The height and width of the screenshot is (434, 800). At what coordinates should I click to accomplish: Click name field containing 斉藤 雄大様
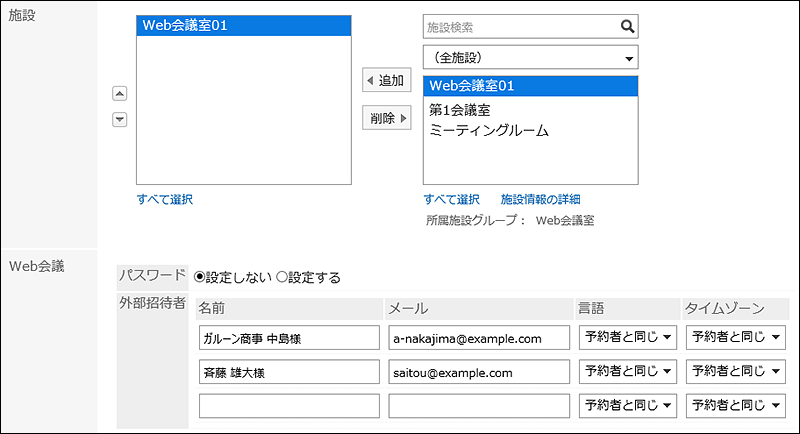pyautogui.click(x=289, y=372)
